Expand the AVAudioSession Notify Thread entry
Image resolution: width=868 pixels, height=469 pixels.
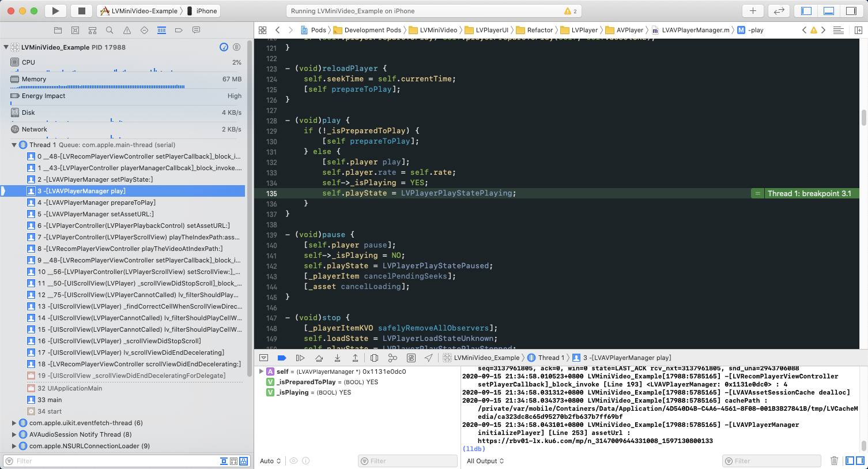coord(14,434)
